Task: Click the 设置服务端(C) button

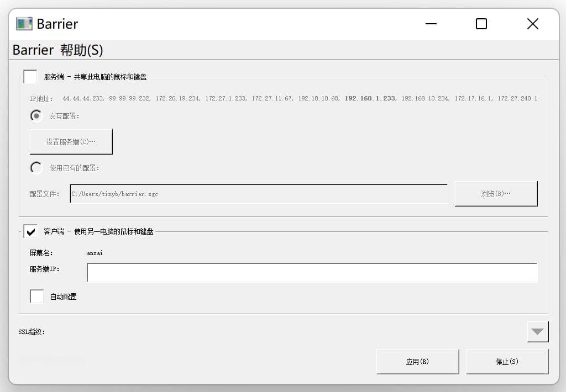Action: click(71, 142)
